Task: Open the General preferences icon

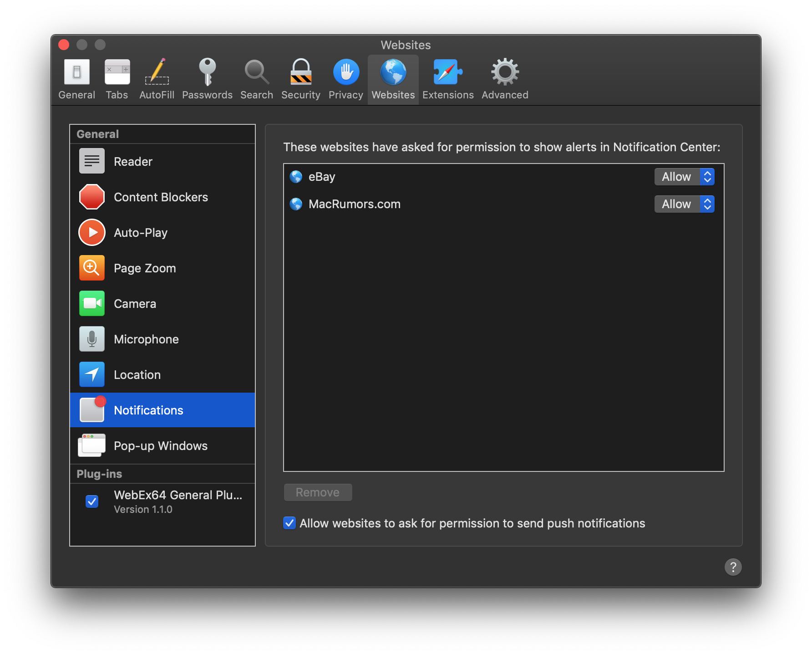Action: (76, 72)
